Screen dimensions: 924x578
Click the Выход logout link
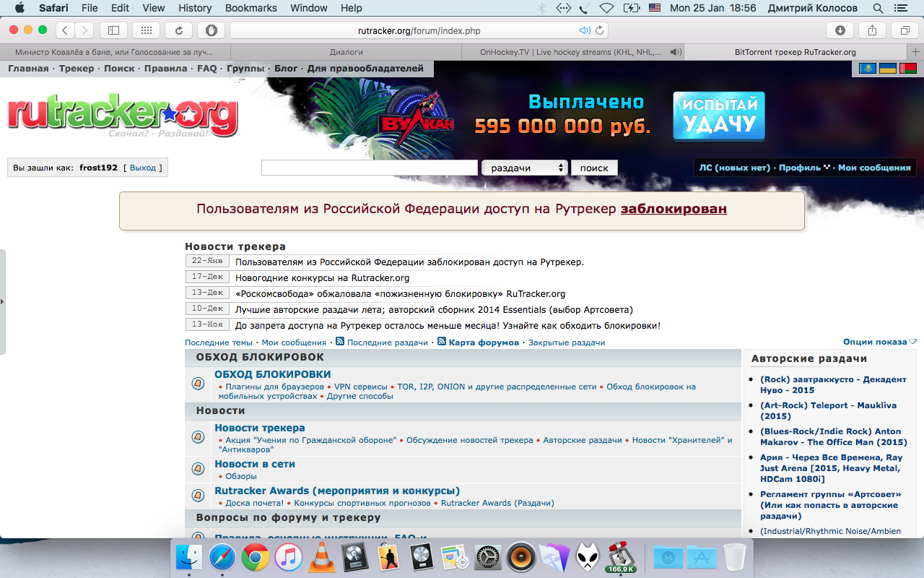point(143,168)
